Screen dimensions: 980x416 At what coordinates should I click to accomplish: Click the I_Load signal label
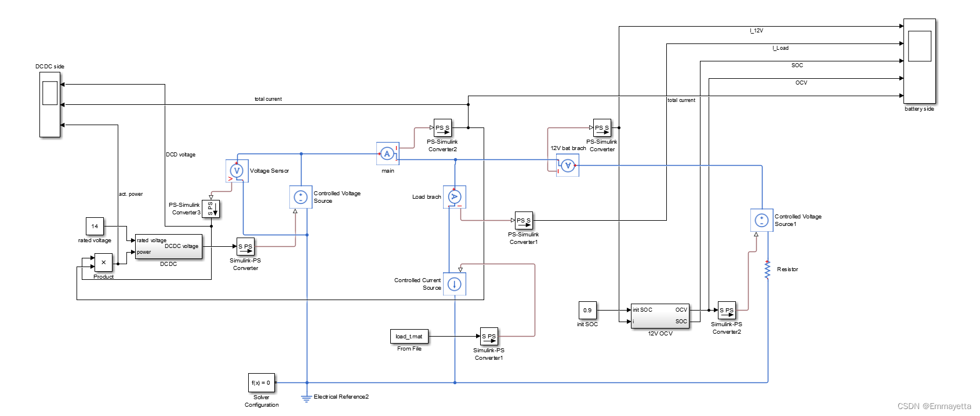[780, 48]
